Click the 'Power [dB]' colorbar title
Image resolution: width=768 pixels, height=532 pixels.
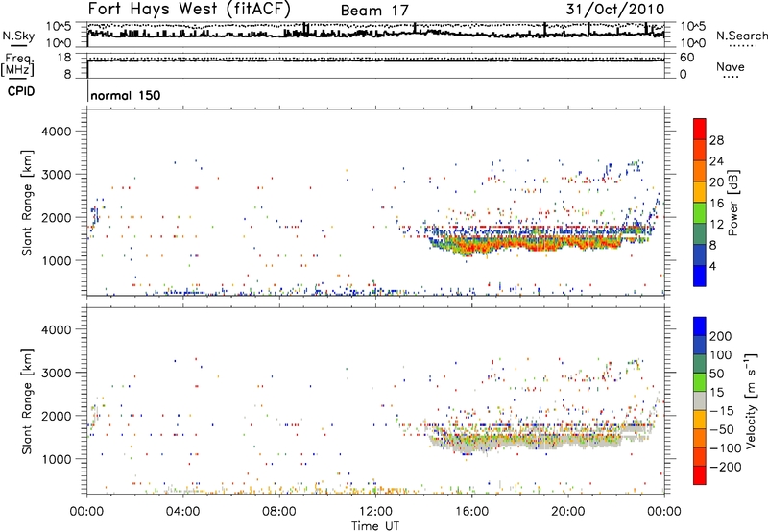coord(733,203)
